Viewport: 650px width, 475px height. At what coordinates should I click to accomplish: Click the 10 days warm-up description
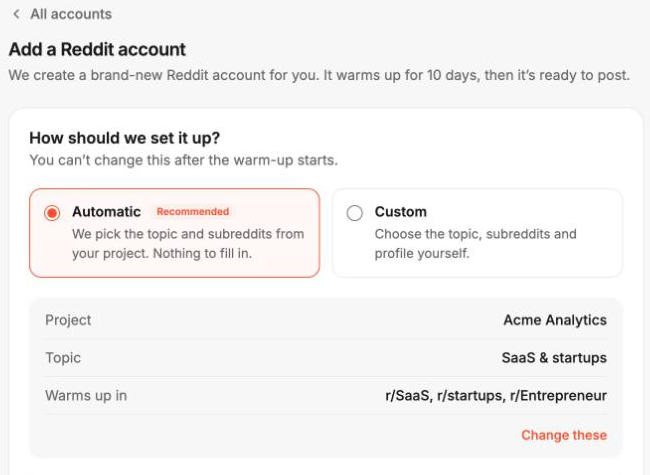click(319, 75)
